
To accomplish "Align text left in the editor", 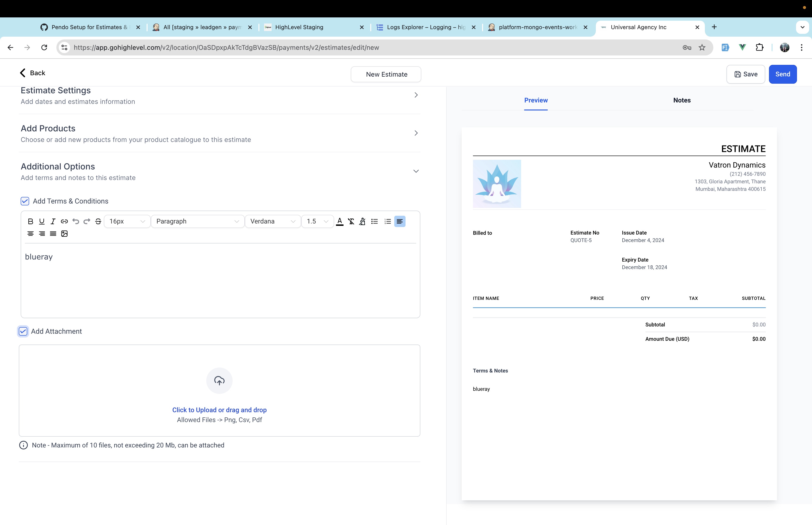I will click(400, 221).
